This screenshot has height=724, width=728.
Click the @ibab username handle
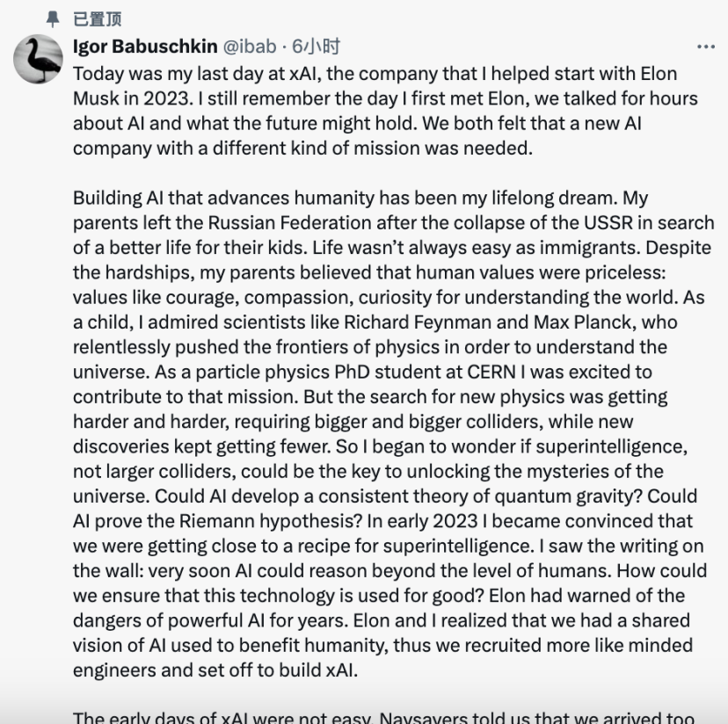point(253,47)
